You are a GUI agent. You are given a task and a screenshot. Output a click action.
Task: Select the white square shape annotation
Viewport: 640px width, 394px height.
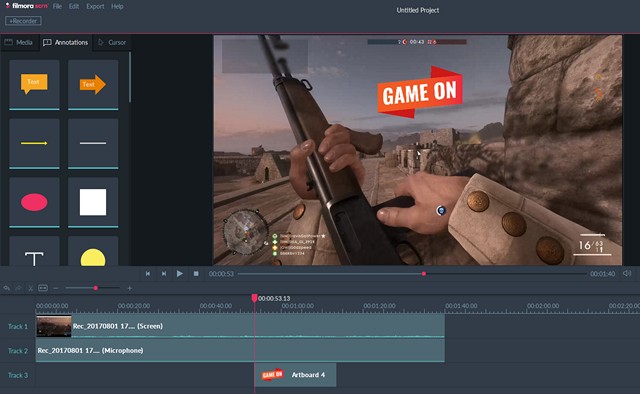tap(93, 202)
